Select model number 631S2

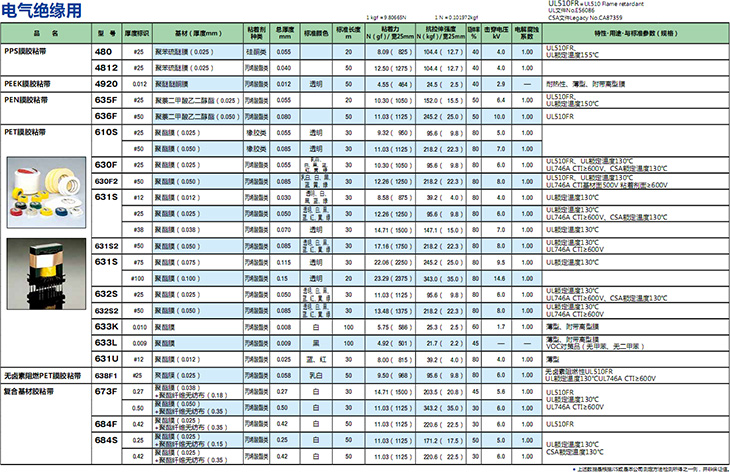[106, 246]
